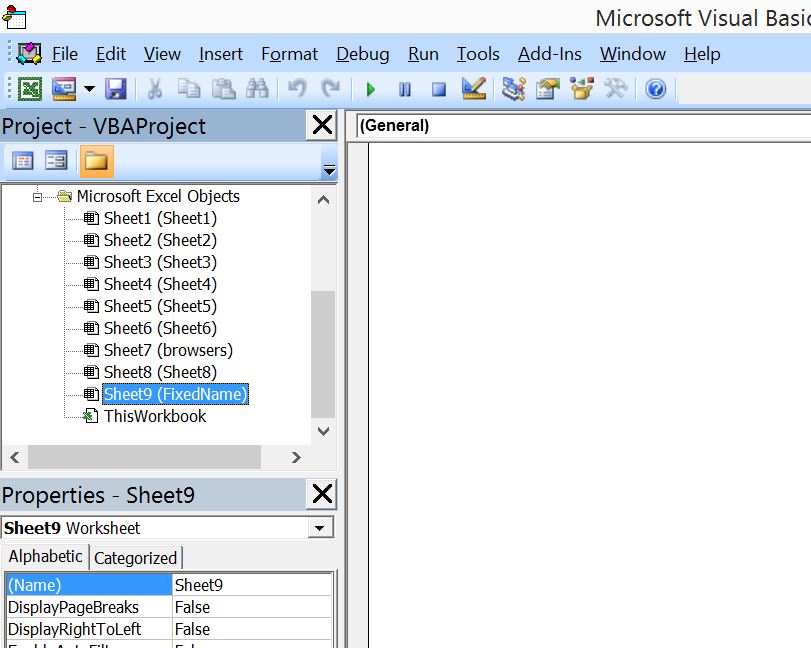811x648 pixels.
Task: Open the Sheet9 Worksheet object dropdown
Action: tap(320, 528)
